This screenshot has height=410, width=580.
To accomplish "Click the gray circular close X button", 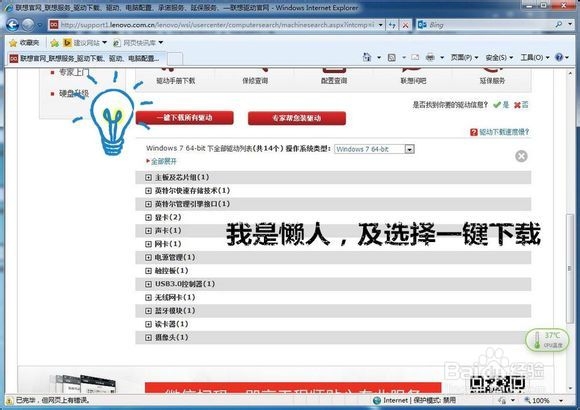I will pos(521,156).
